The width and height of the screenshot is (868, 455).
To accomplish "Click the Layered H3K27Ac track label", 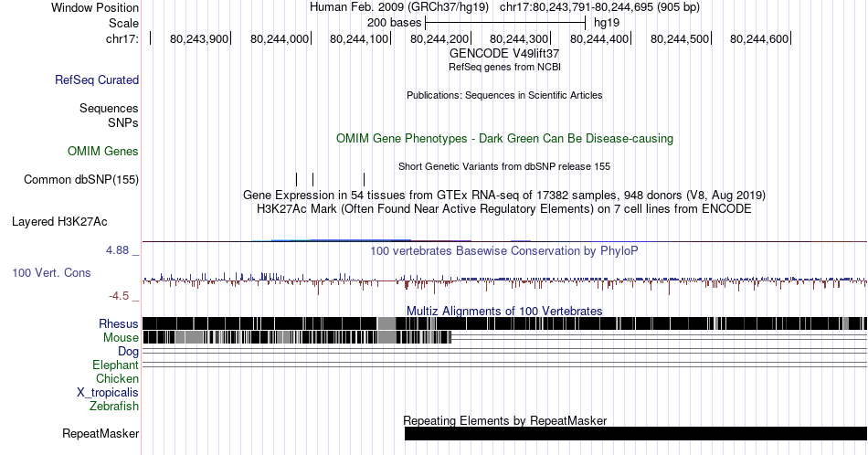I will pyautogui.click(x=59, y=221).
